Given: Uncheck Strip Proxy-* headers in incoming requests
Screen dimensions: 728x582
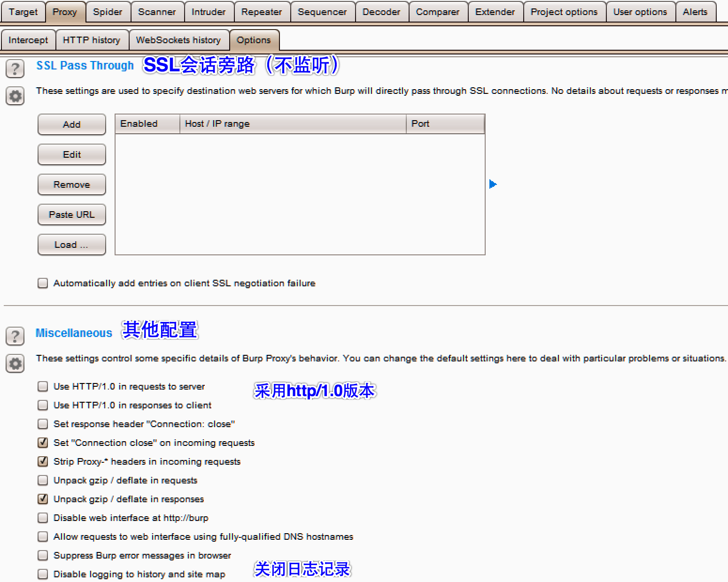Looking at the screenshot, I should pos(43,461).
